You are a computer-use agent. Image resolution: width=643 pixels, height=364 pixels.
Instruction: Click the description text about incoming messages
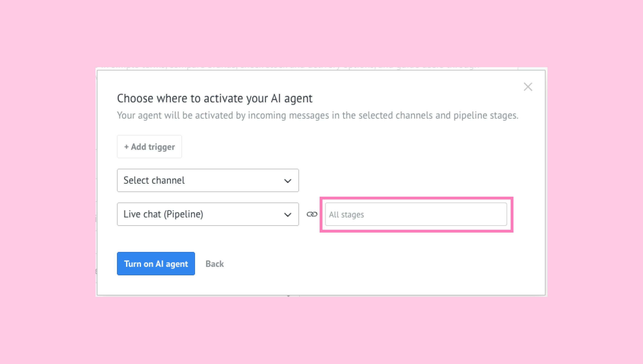click(x=317, y=115)
